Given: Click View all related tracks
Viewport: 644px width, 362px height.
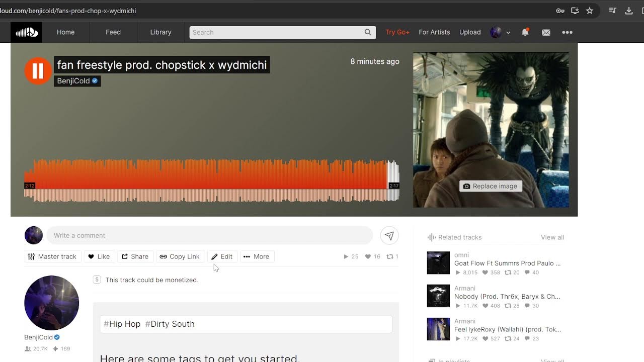Looking at the screenshot, I should tap(552, 237).
